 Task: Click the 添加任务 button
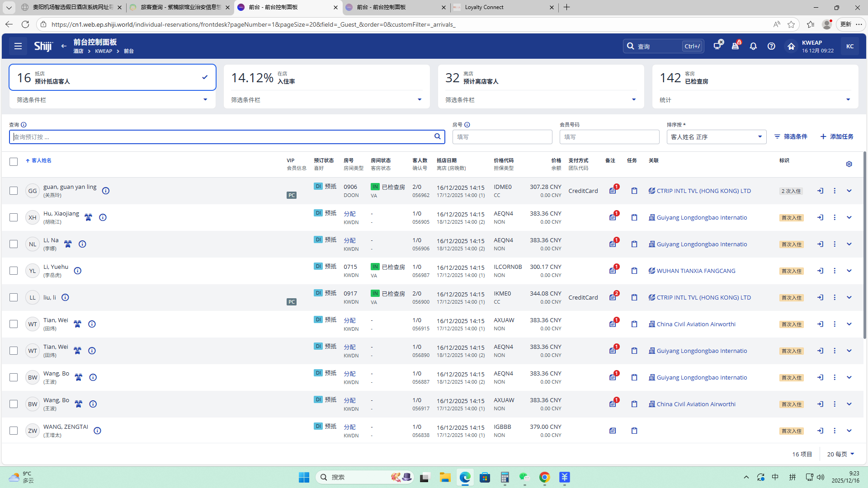(x=837, y=136)
